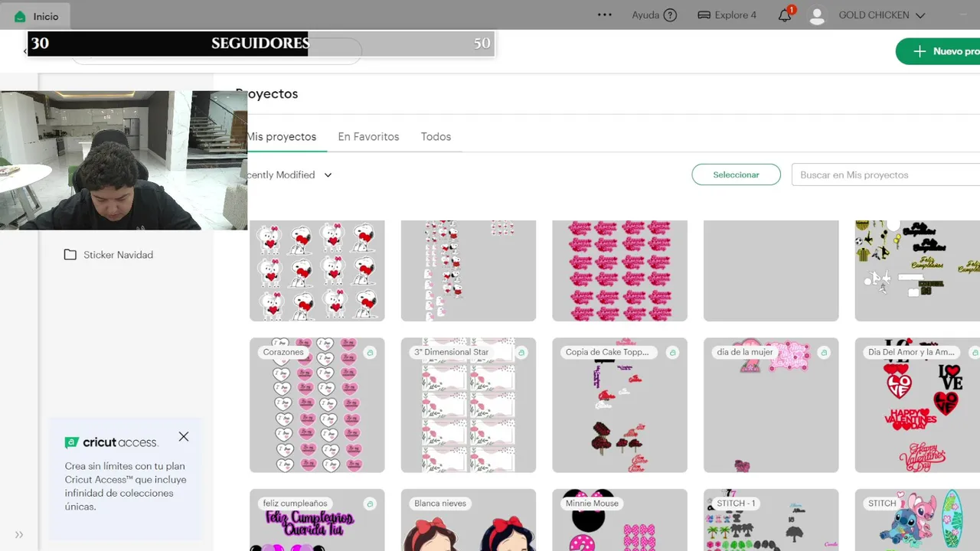
Task: Click the Inicio label text
Action: 46,16
